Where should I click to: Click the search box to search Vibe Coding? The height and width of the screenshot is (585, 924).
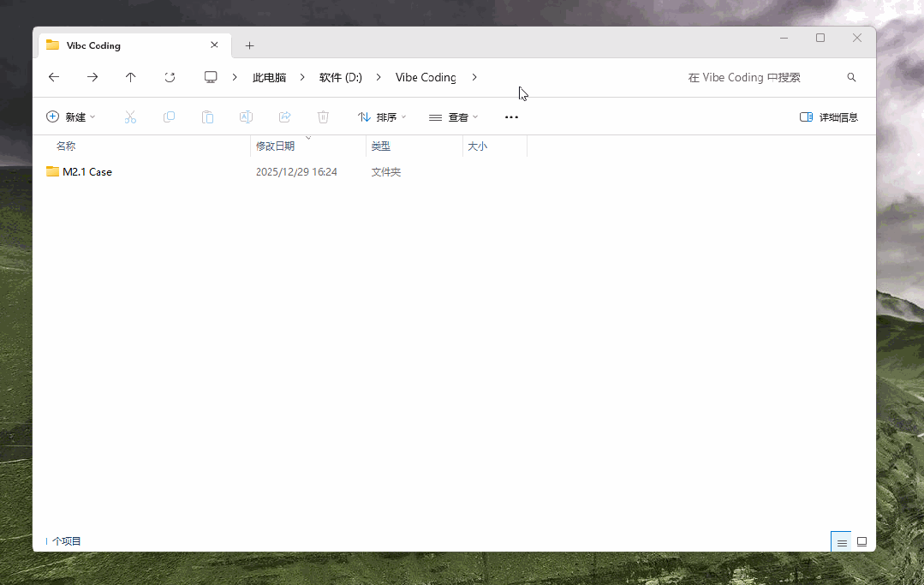[x=743, y=77]
